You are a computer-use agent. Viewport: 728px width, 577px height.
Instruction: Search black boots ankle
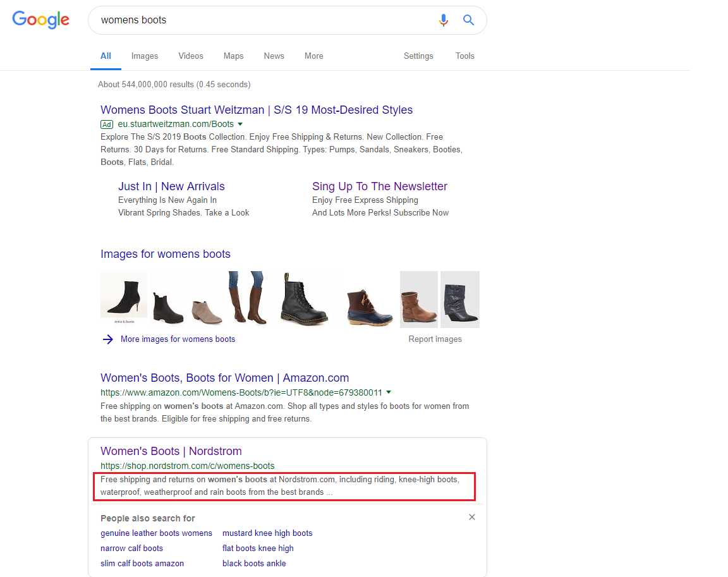click(254, 564)
